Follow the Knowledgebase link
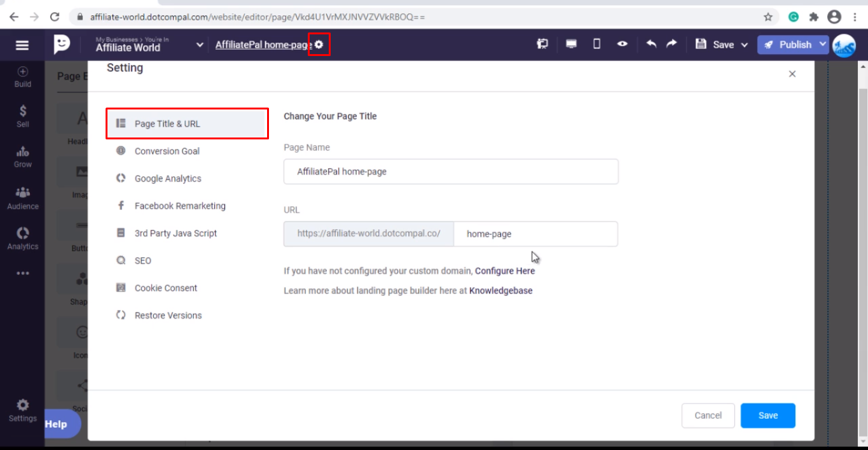The image size is (868, 450). [501, 290]
